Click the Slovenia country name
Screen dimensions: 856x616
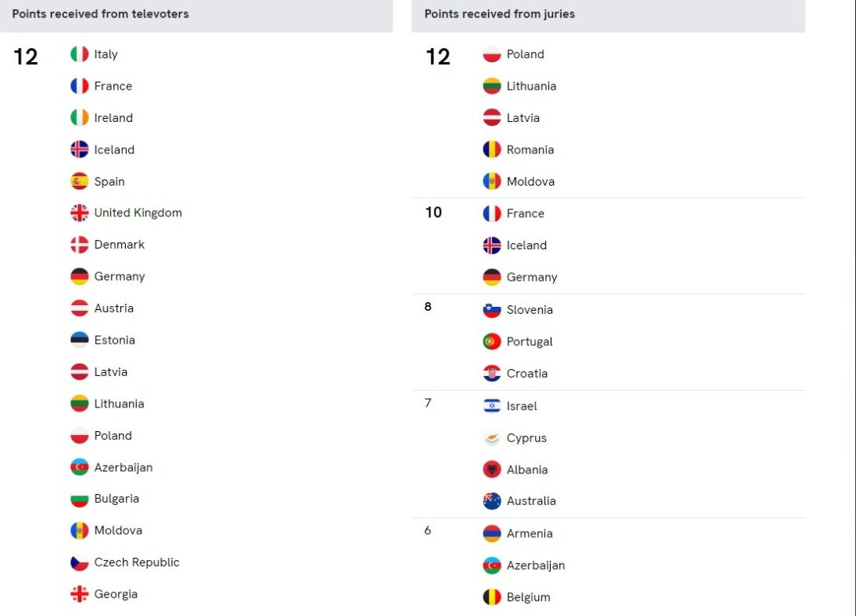[x=529, y=310]
